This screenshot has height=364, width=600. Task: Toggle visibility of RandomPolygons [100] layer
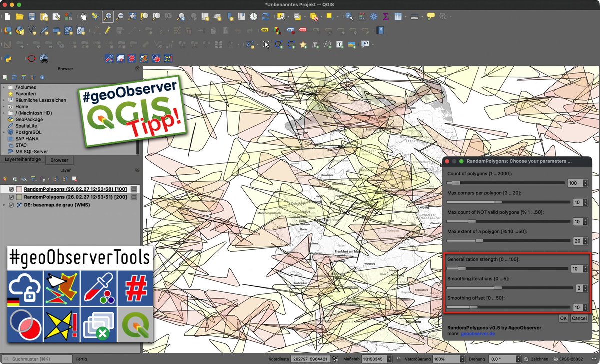[x=11, y=190]
